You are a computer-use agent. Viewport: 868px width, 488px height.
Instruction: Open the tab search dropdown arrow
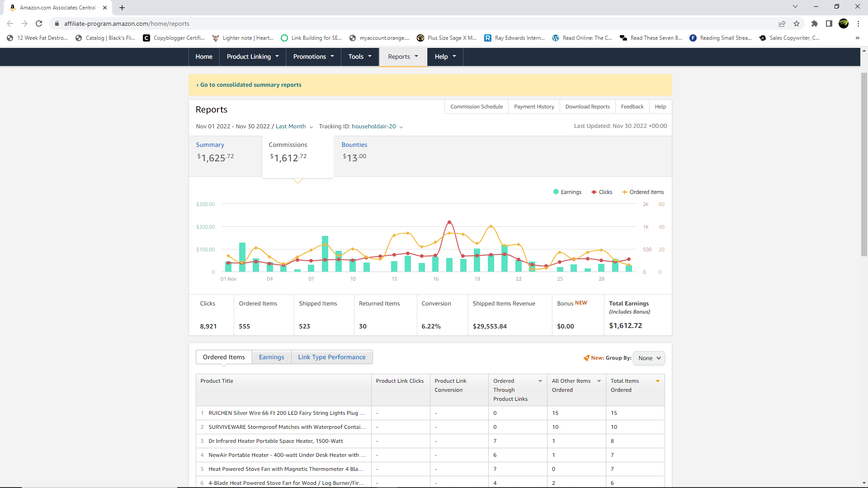click(x=795, y=6)
